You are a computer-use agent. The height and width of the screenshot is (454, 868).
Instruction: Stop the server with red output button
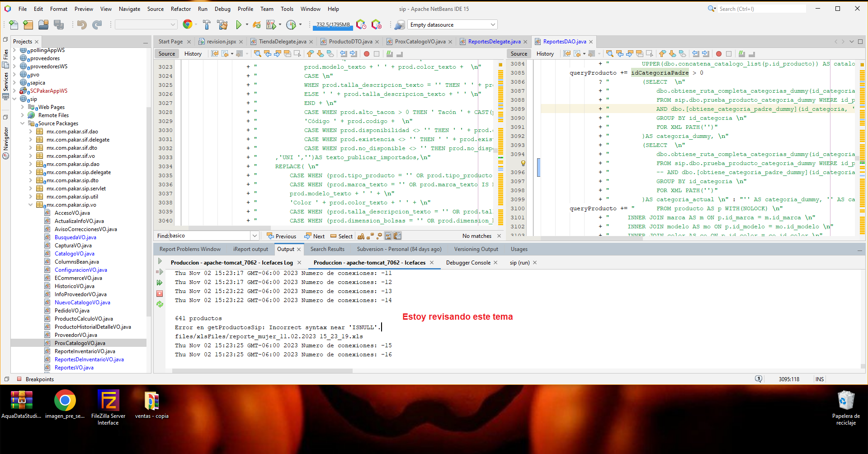pyautogui.click(x=160, y=293)
